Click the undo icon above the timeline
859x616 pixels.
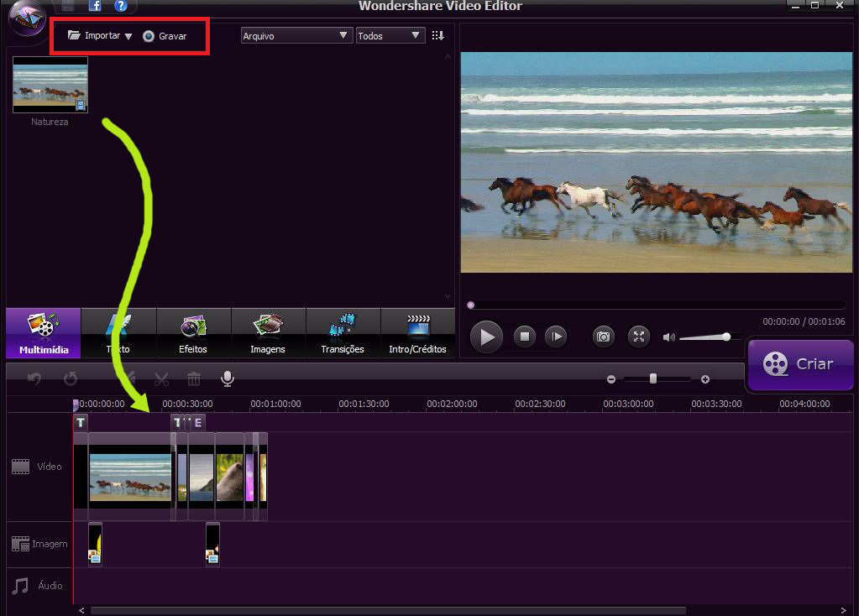tap(33, 378)
